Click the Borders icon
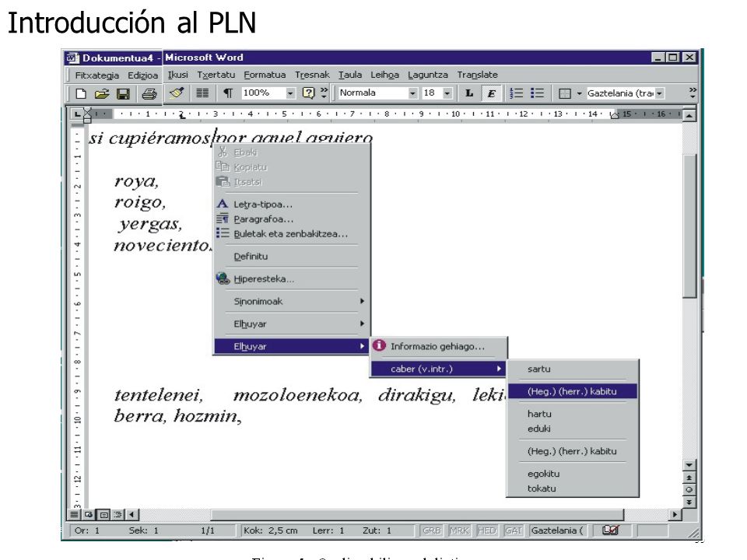This screenshot has height=560, width=747. 565,93
